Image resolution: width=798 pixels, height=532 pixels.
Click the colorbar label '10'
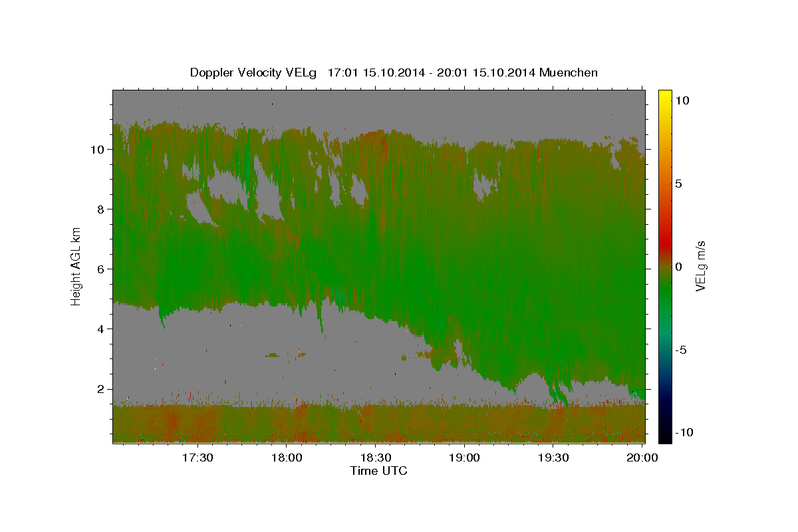pyautogui.click(x=682, y=100)
